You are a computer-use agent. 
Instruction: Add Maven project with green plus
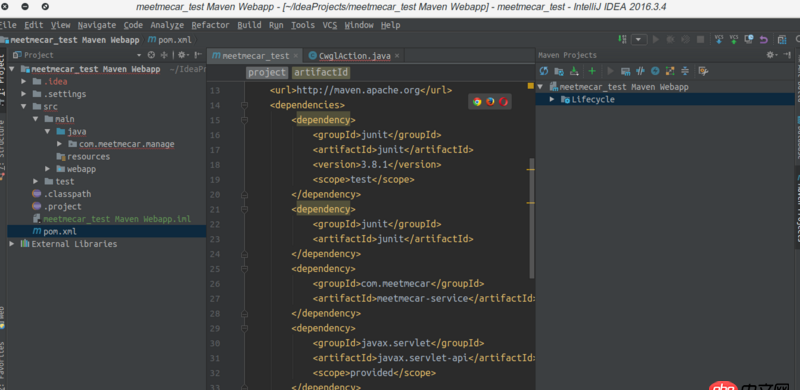[x=592, y=71]
